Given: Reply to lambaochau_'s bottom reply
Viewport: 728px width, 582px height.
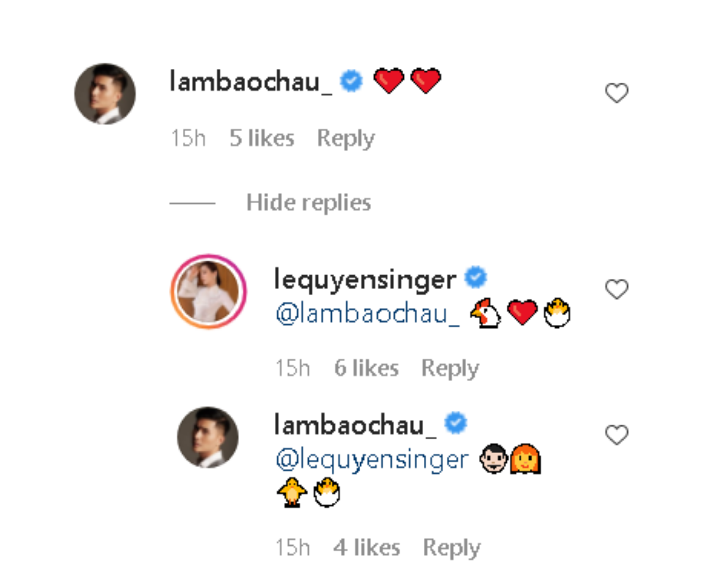Looking at the screenshot, I should (451, 547).
